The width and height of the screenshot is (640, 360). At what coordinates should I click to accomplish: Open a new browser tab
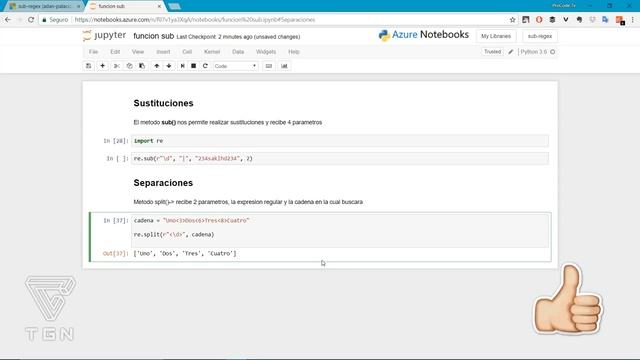174,6
